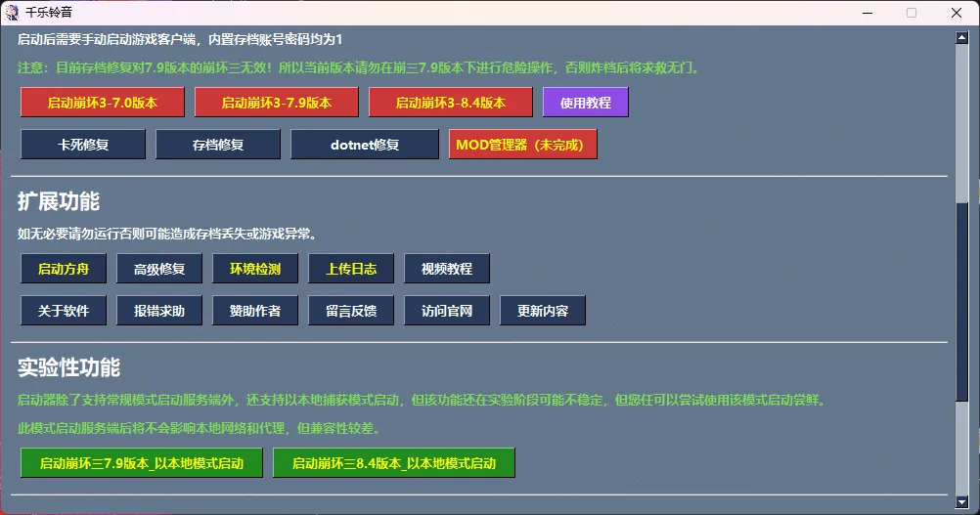Run dotnet修复
Screen dimensions: 980x515
[x=365, y=145]
